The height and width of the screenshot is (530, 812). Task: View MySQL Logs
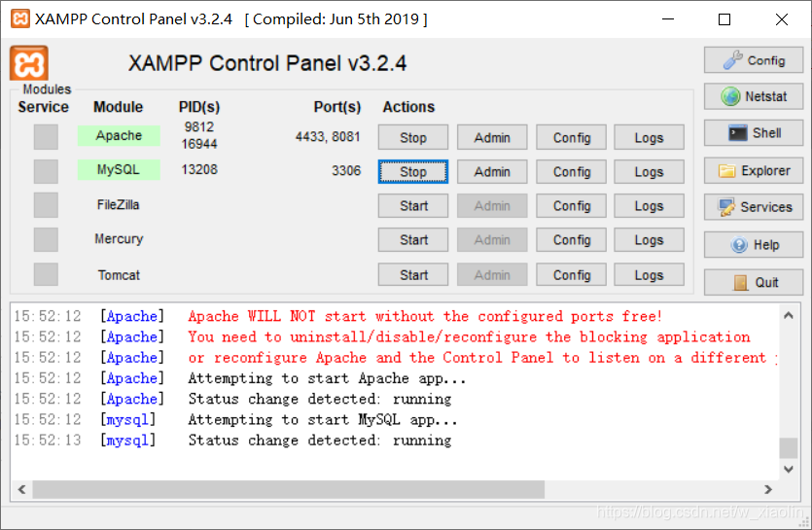(649, 171)
